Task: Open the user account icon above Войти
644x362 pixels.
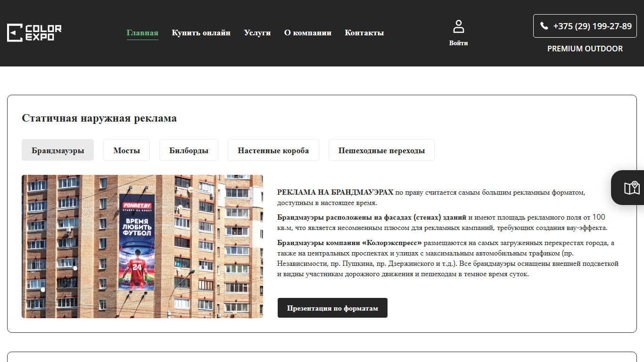Action: (x=458, y=26)
